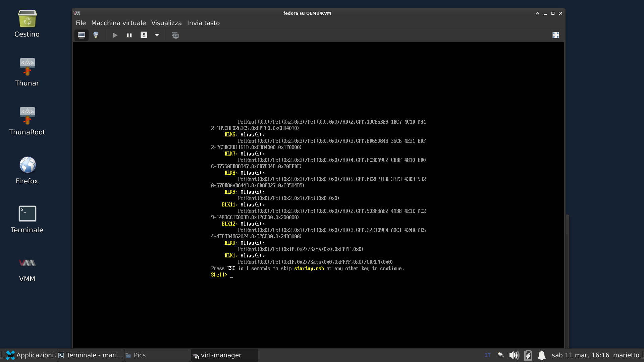
Task: Click the Run virtual machine play button
Action: pos(115,35)
